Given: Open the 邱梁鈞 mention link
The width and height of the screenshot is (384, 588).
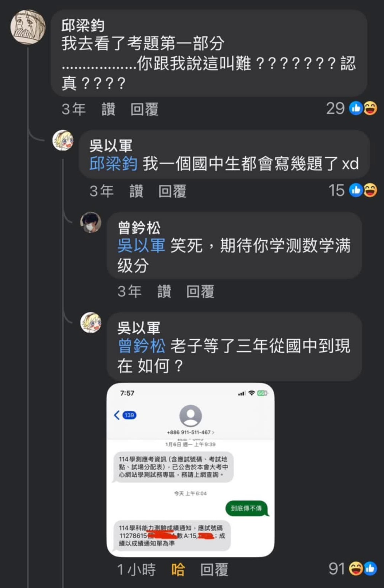Looking at the screenshot, I should (113, 164).
